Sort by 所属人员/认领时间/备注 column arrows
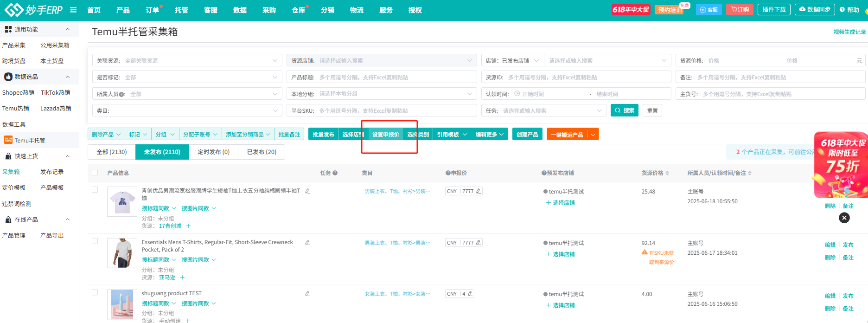Viewport: 868px width, 323px height. tap(750, 173)
